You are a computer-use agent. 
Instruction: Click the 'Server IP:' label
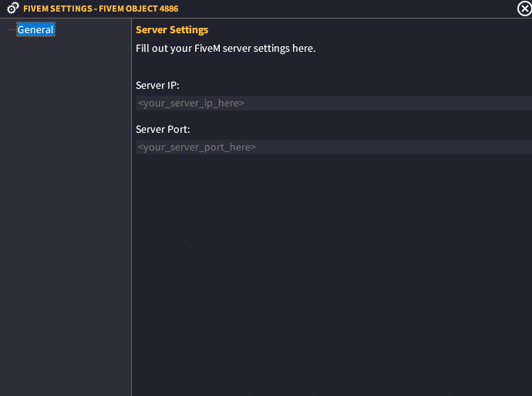[157, 85]
